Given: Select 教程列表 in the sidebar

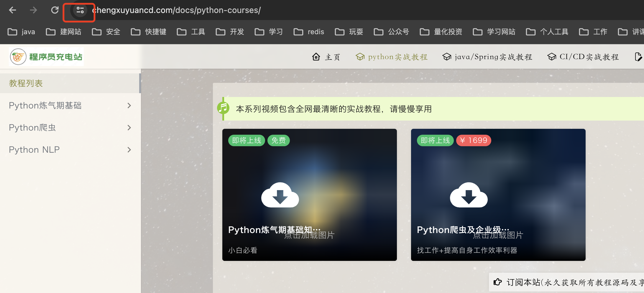Looking at the screenshot, I should tap(26, 83).
